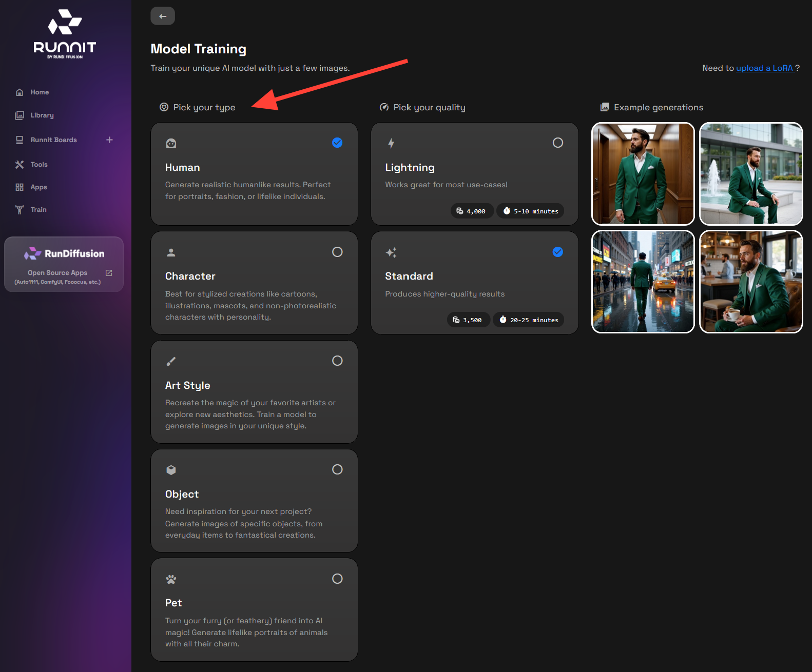The image size is (812, 672).
Task: Select the Character type radio button
Action: [337, 252]
